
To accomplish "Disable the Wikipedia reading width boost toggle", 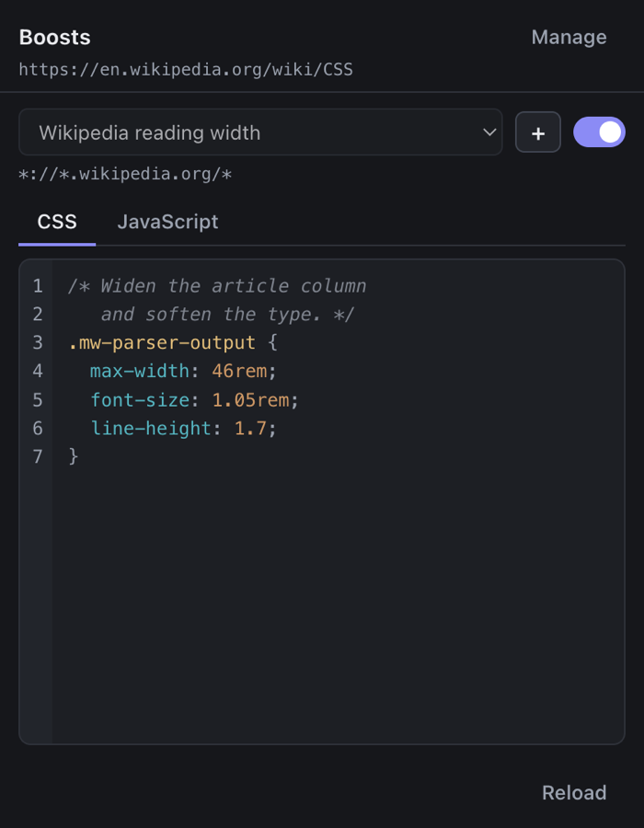I will (x=599, y=132).
